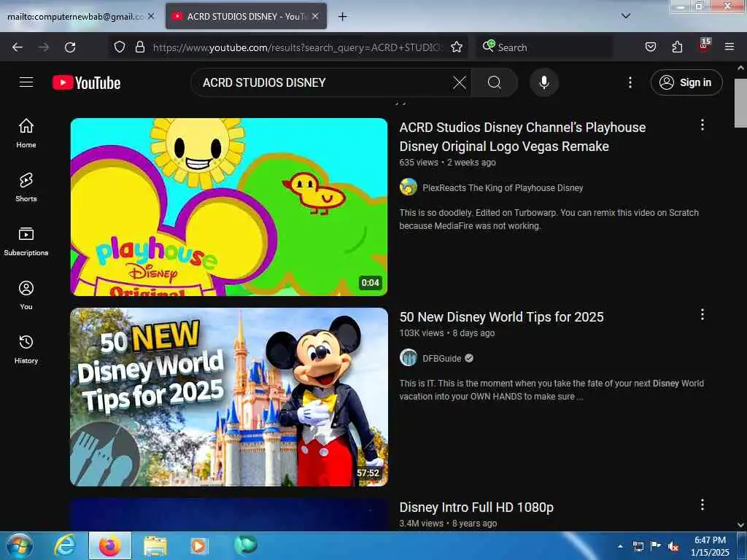747x560 pixels.
Task: Click the YouTube logo
Action: [86, 83]
